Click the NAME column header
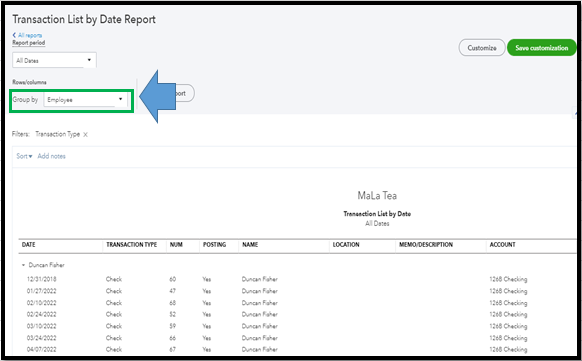Viewport: 582px width, 361px height. pos(250,245)
